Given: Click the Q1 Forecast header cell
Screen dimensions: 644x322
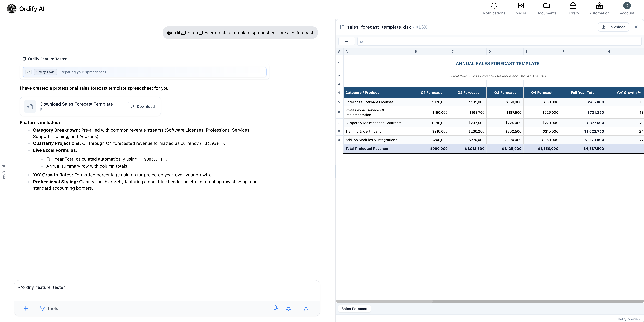Looking at the screenshot, I should point(431,93).
